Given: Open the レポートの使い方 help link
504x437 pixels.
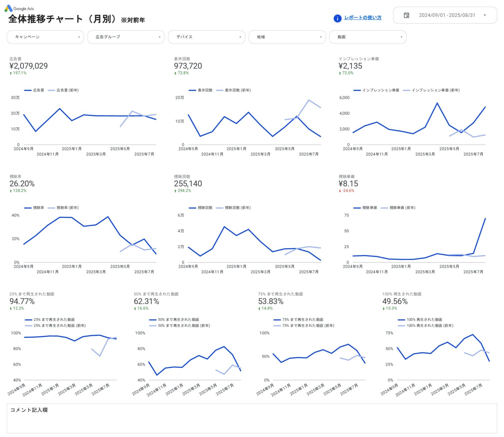Looking at the screenshot, I should coord(363,18).
